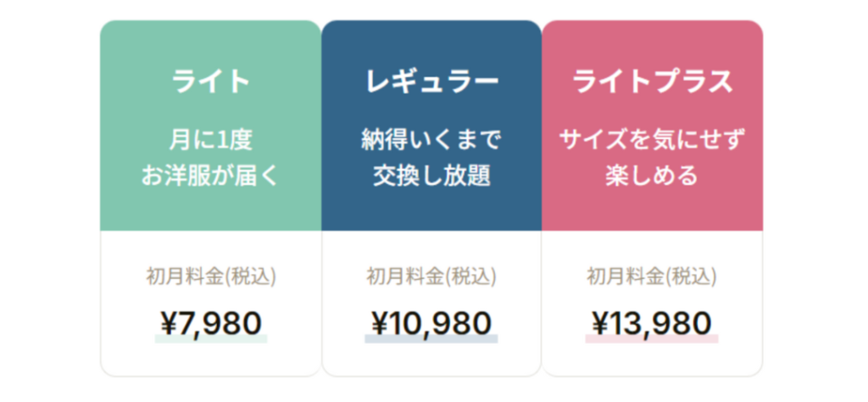The image size is (868, 402).
Task: Click 初月料金(税込) label above ¥7,980
Action: 211,276
